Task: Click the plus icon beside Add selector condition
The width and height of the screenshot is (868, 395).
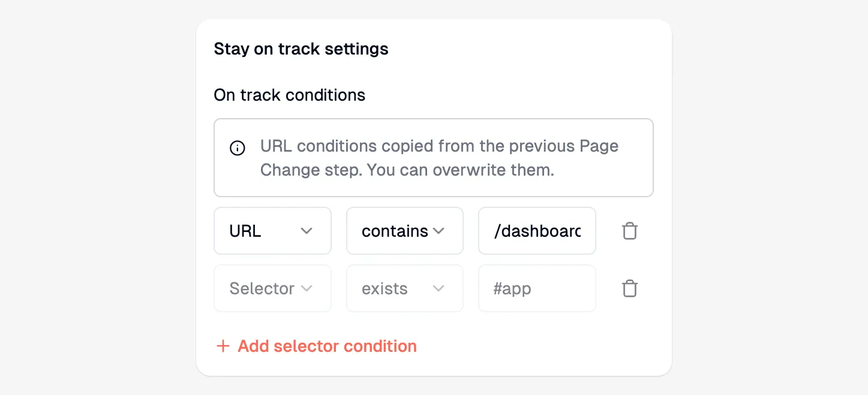Action: (x=223, y=346)
